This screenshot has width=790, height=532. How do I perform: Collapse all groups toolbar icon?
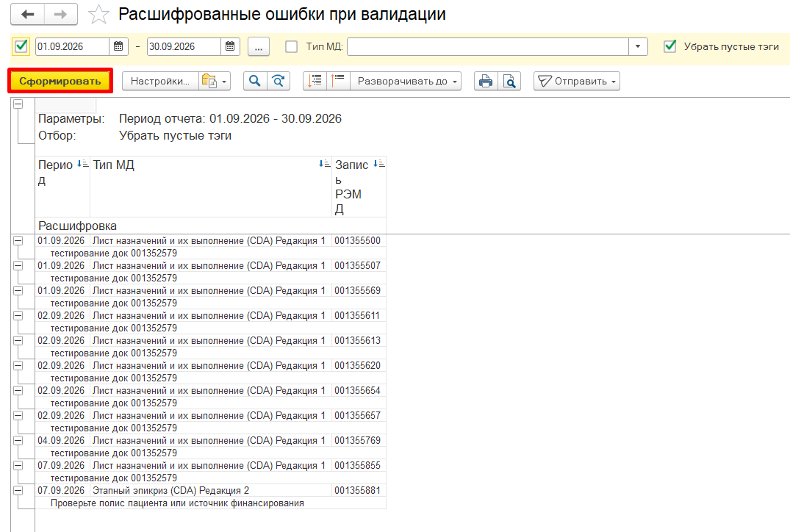pos(339,81)
